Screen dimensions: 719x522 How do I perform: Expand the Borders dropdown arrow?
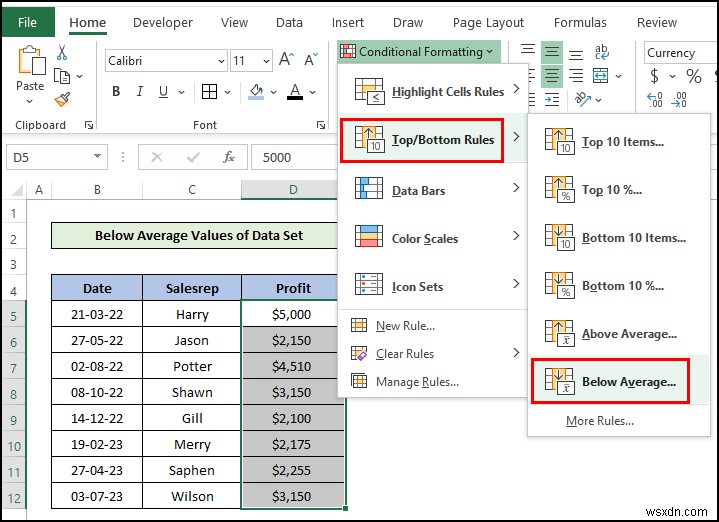(227, 93)
